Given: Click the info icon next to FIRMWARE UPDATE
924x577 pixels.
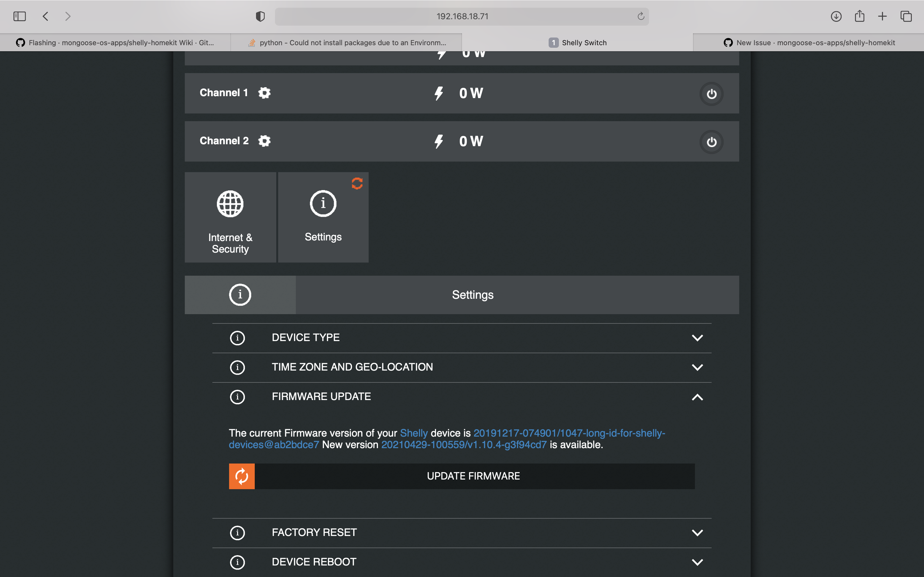Looking at the screenshot, I should point(237,397).
